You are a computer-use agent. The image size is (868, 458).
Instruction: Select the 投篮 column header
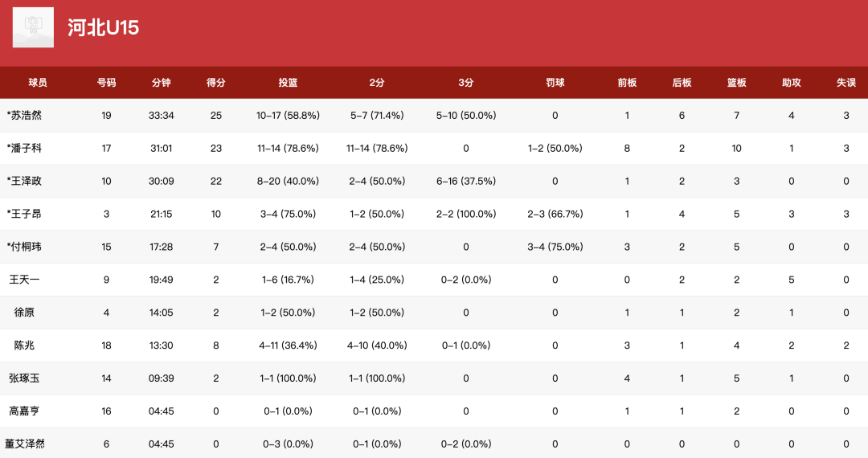click(288, 83)
